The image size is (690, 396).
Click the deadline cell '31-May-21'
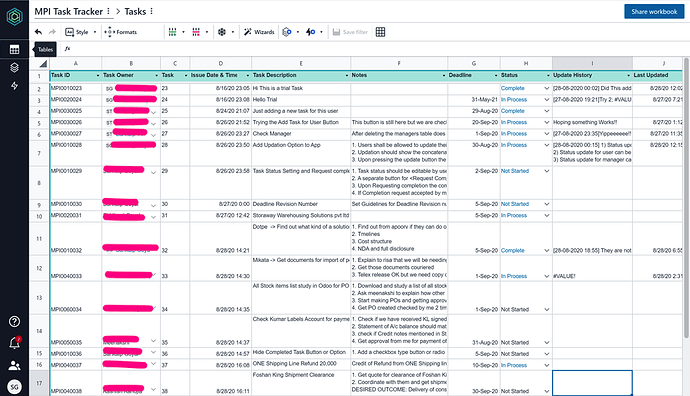click(x=474, y=100)
